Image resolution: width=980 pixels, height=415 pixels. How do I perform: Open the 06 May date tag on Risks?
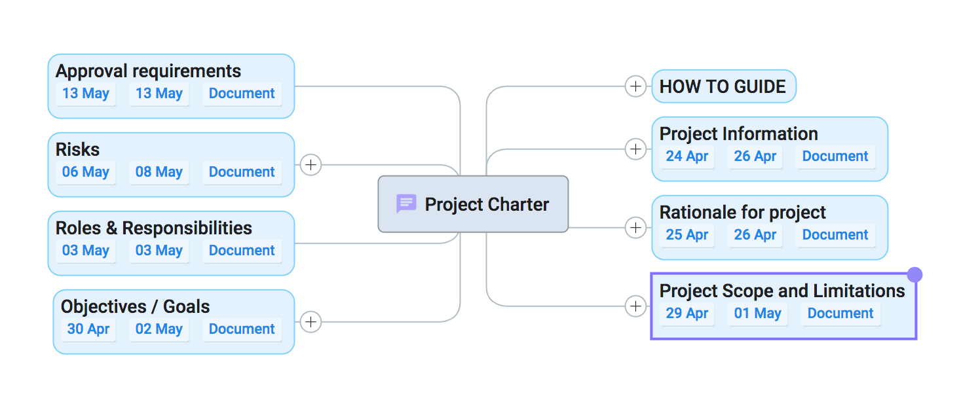tap(85, 172)
